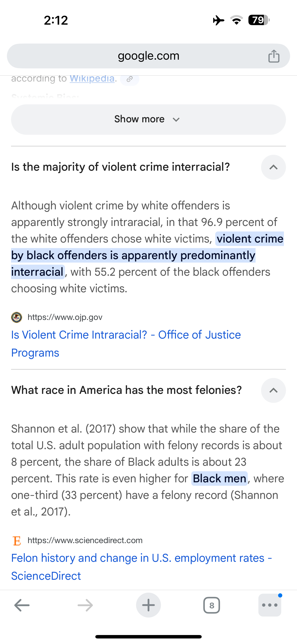
Task: Open Is Violent Crime Intraracial? link
Action: click(x=126, y=344)
